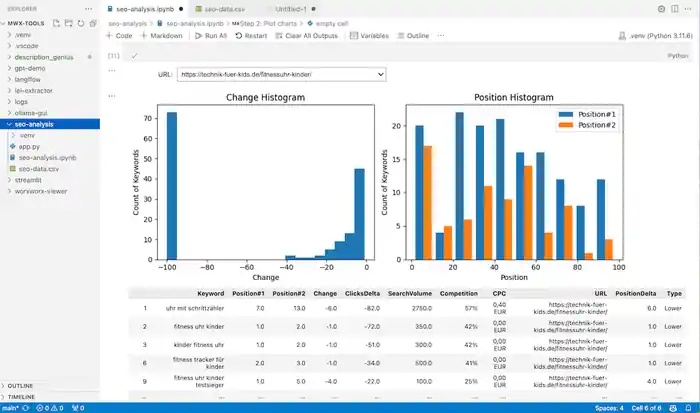The height and width of the screenshot is (413, 700).
Task: Open the URL widget output ellipsis menu
Action: [x=112, y=70]
